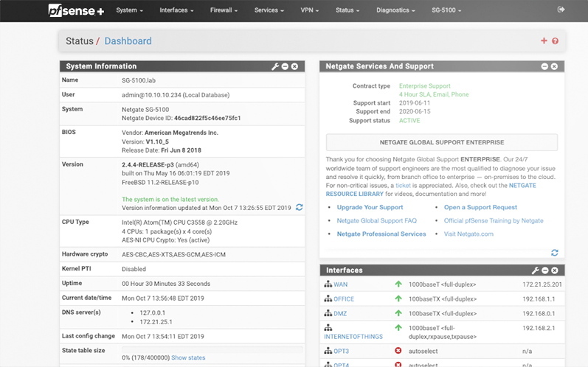
Task: Click the DMZ network interface icon
Action: pyautogui.click(x=328, y=313)
